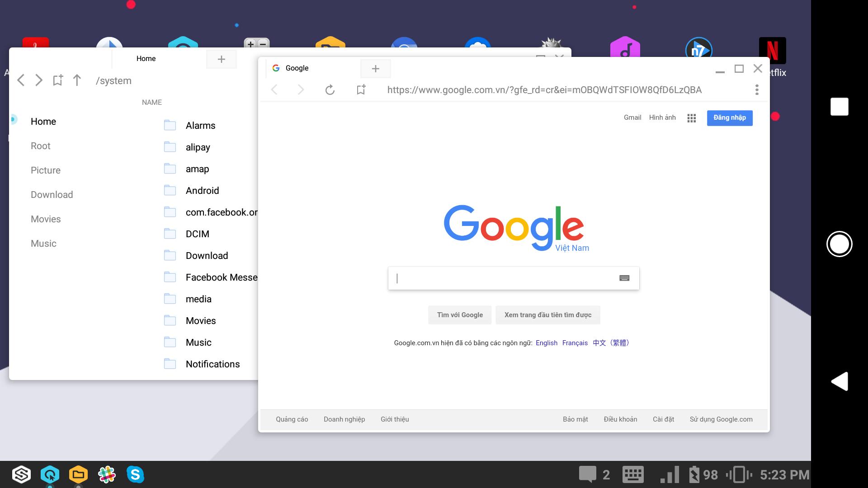Viewport: 868px width, 488px height.
Task: Launch Slack from the taskbar
Action: coord(107,474)
